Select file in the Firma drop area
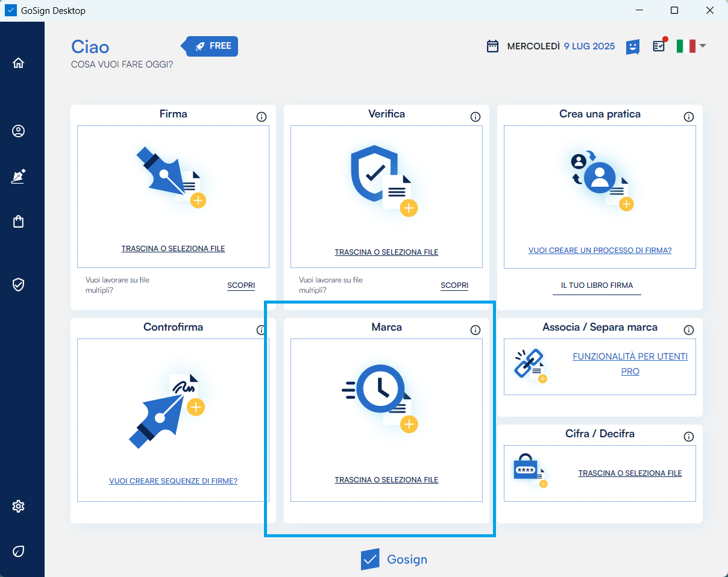The image size is (728, 577). click(x=173, y=248)
